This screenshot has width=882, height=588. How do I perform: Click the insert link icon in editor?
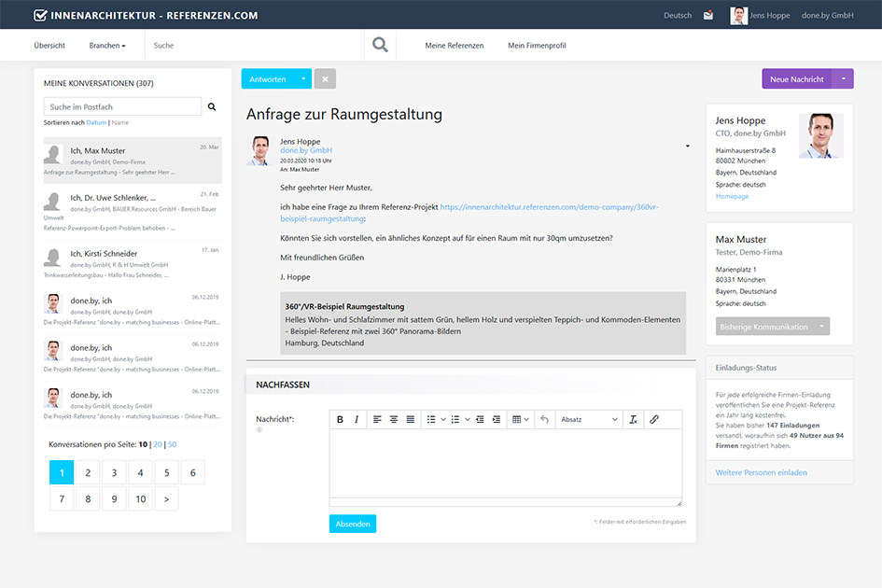tap(653, 420)
